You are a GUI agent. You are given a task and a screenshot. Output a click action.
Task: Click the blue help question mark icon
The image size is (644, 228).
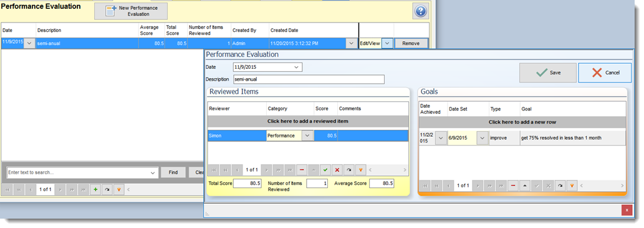[420, 11]
